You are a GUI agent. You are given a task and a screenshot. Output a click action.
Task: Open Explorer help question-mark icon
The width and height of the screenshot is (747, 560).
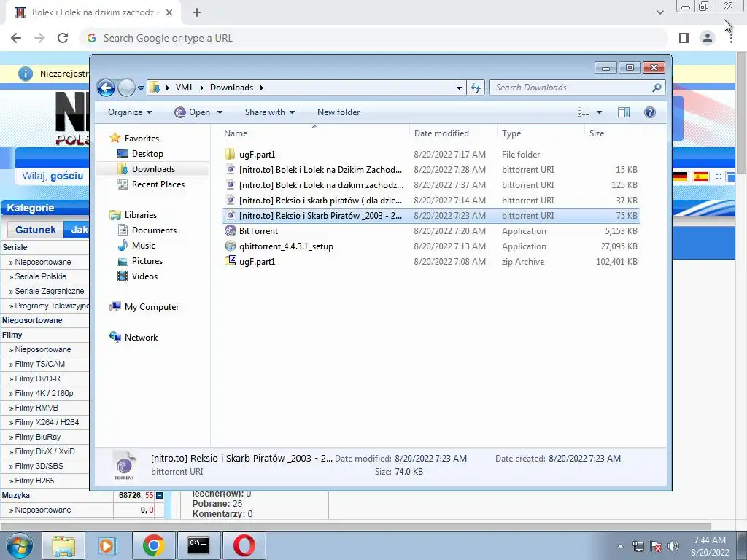tap(650, 112)
